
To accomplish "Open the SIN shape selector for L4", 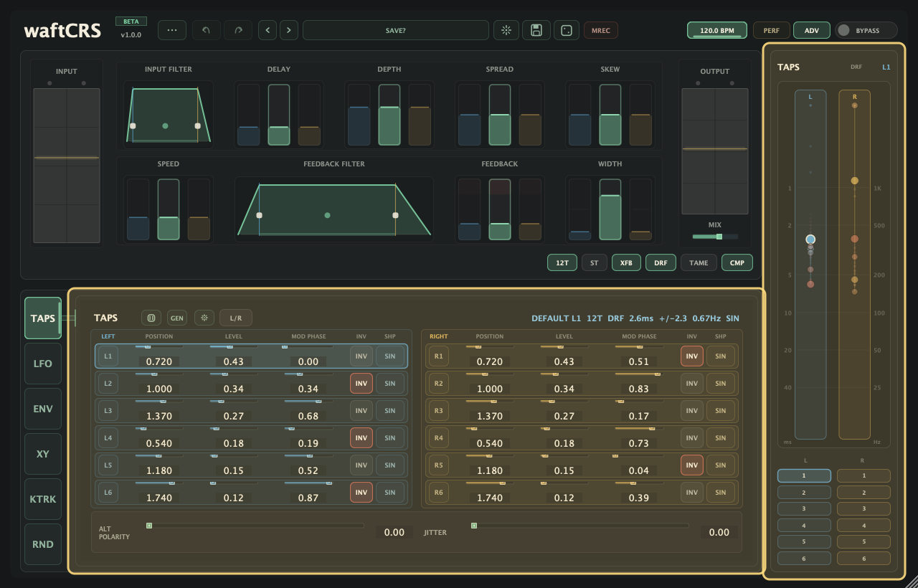I will (390, 438).
